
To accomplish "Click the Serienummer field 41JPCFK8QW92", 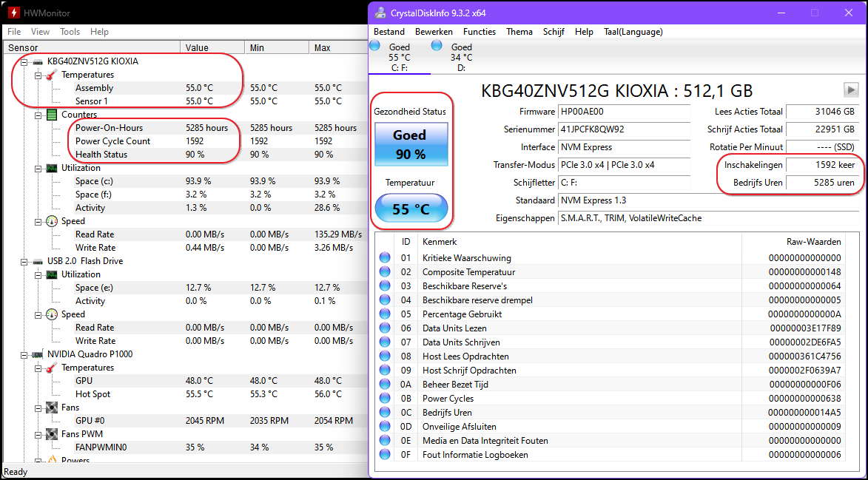I will 624,129.
